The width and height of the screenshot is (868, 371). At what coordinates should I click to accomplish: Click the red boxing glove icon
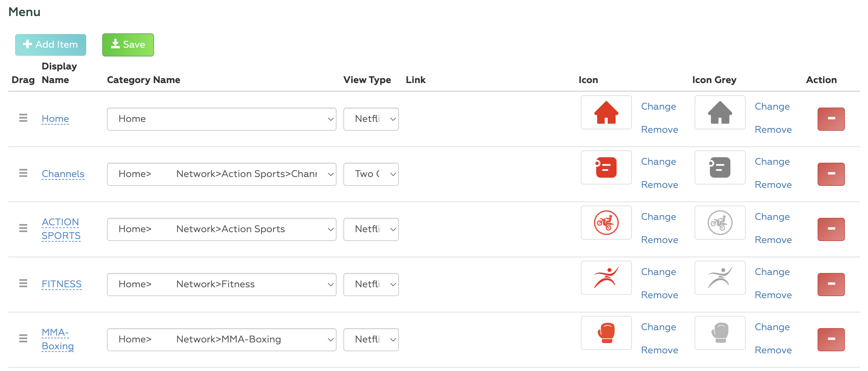pos(606,333)
